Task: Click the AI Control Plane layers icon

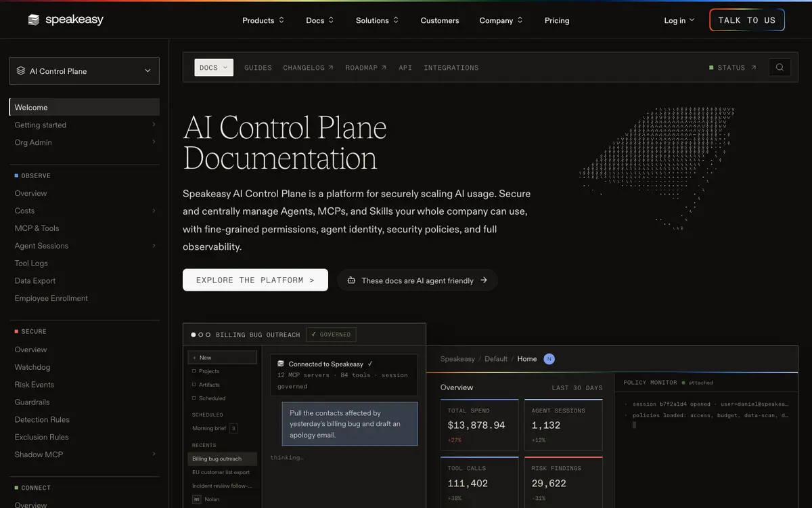Action: pyautogui.click(x=21, y=71)
